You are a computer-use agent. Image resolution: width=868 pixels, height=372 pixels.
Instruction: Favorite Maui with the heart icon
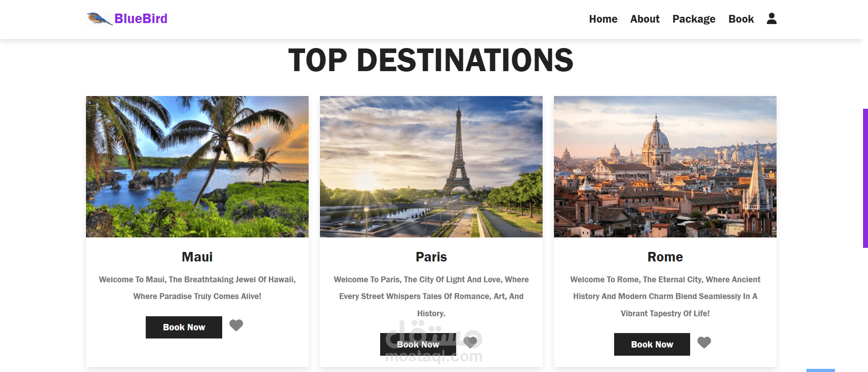236,325
